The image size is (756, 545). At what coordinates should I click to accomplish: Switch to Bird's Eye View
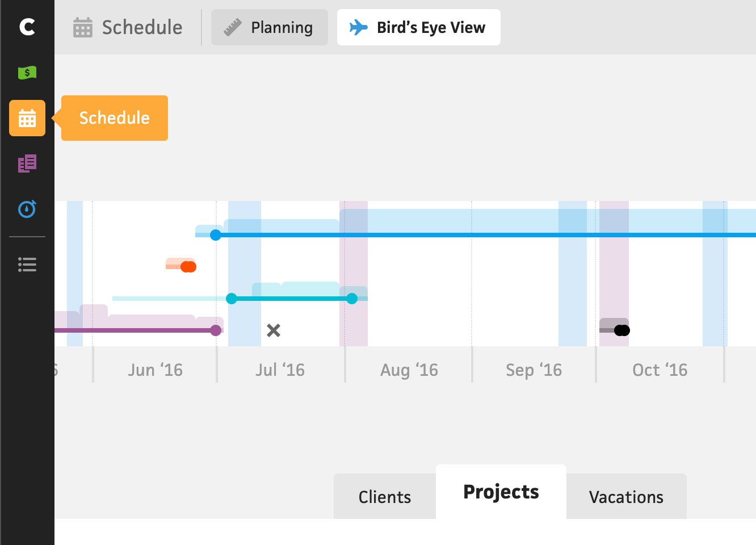[x=419, y=27]
